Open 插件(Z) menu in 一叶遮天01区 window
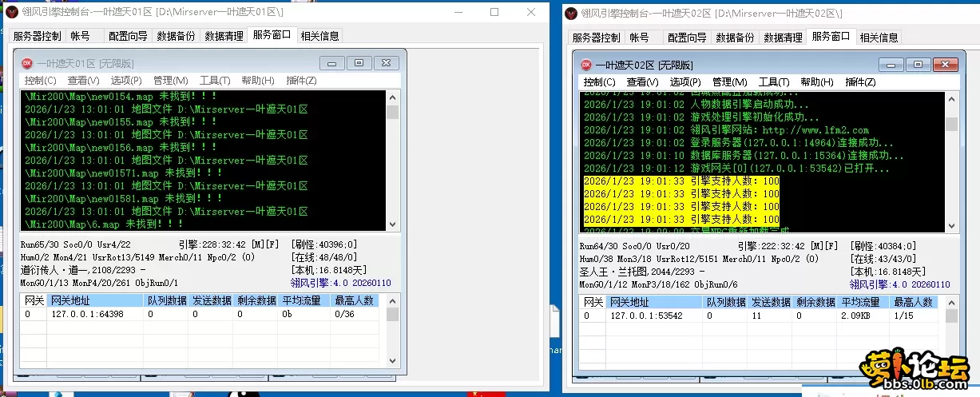The image size is (980, 397). point(301,81)
